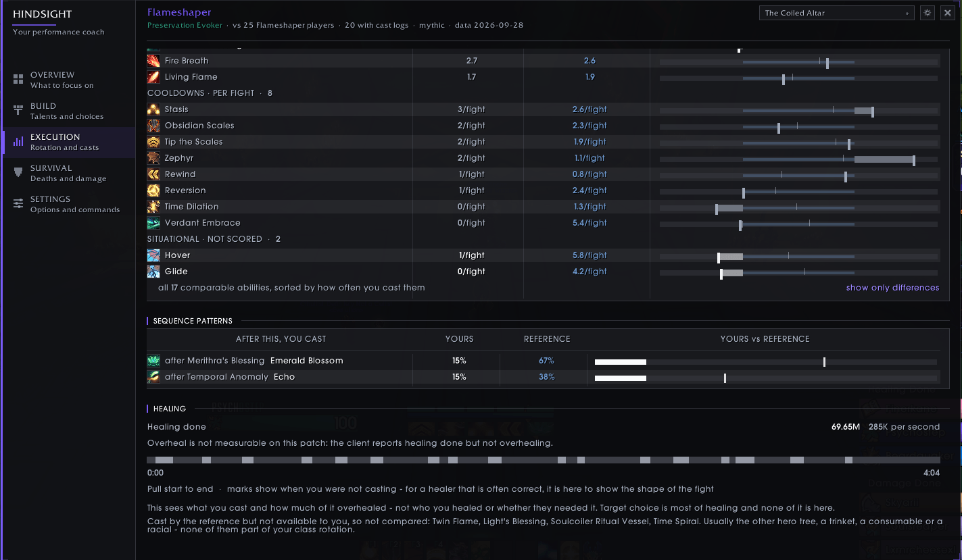This screenshot has width=962, height=560.
Task: Click the healing timeline bar
Action: click(x=544, y=460)
